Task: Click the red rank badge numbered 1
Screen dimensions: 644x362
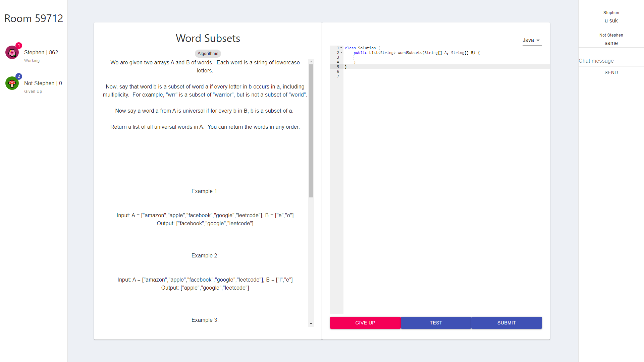Action: coord(19,46)
